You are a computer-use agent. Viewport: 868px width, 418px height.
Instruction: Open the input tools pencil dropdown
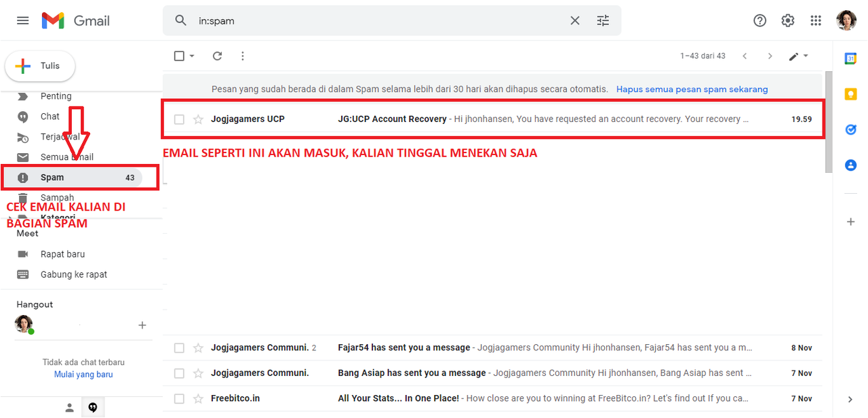[798, 56]
